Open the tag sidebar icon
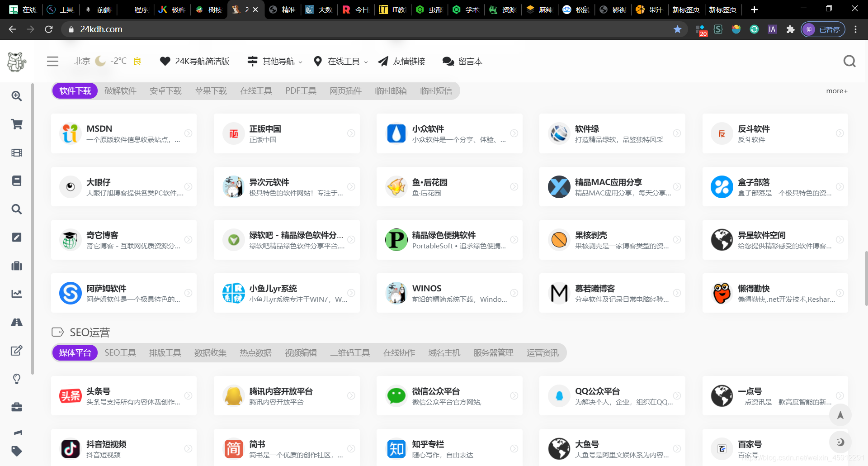 coord(17,451)
